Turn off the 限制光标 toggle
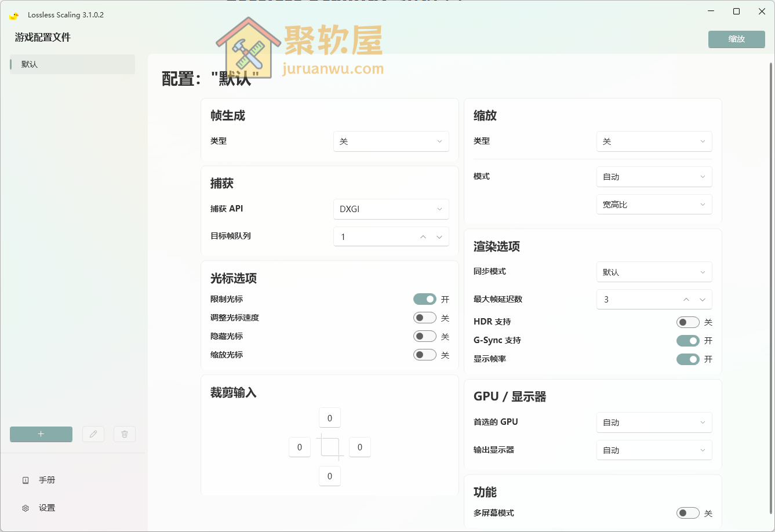 click(424, 298)
